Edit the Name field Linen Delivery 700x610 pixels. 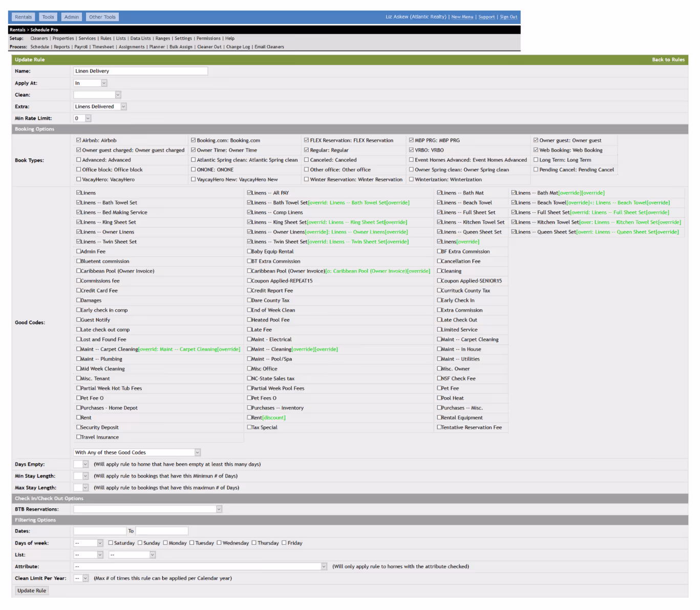[140, 71]
